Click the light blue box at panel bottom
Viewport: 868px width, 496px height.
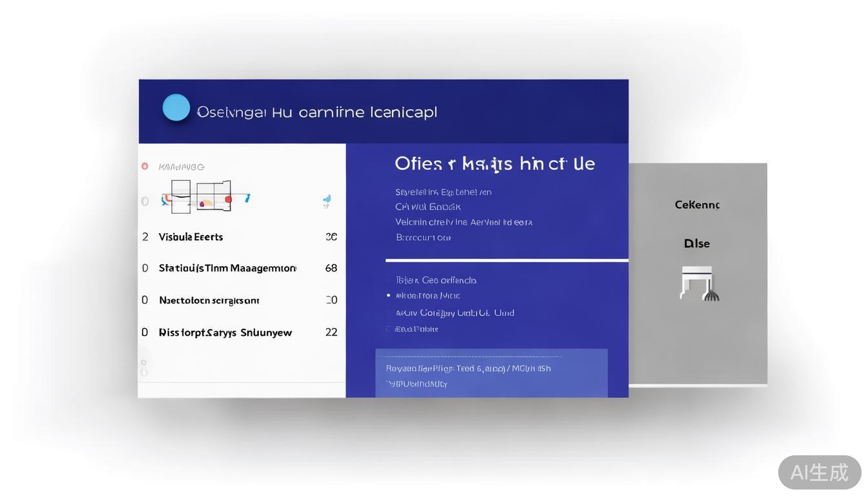pyautogui.click(x=491, y=373)
